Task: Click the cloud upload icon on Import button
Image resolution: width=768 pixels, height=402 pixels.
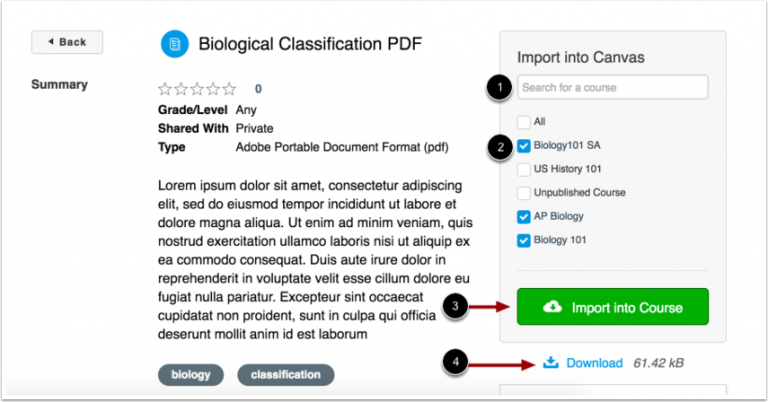Action: point(550,307)
